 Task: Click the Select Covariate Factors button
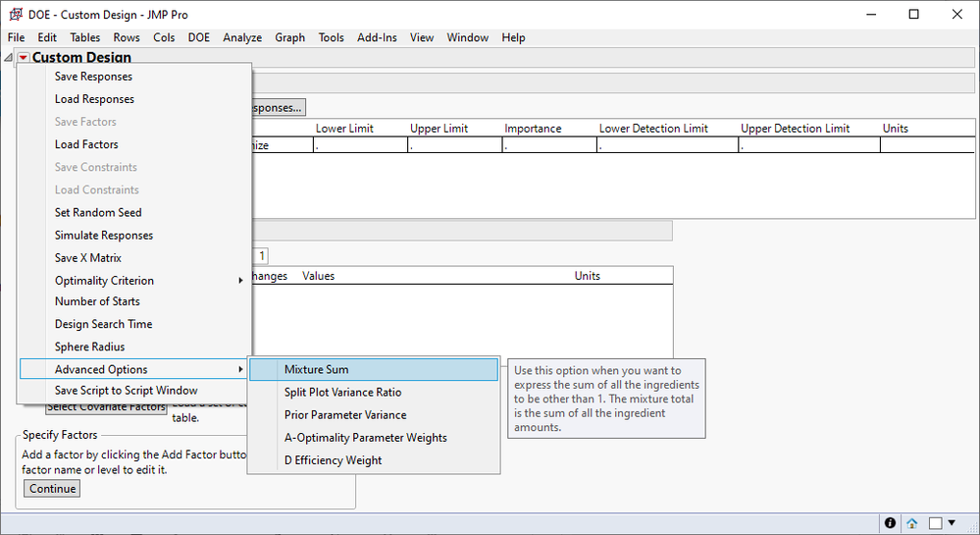pos(106,408)
